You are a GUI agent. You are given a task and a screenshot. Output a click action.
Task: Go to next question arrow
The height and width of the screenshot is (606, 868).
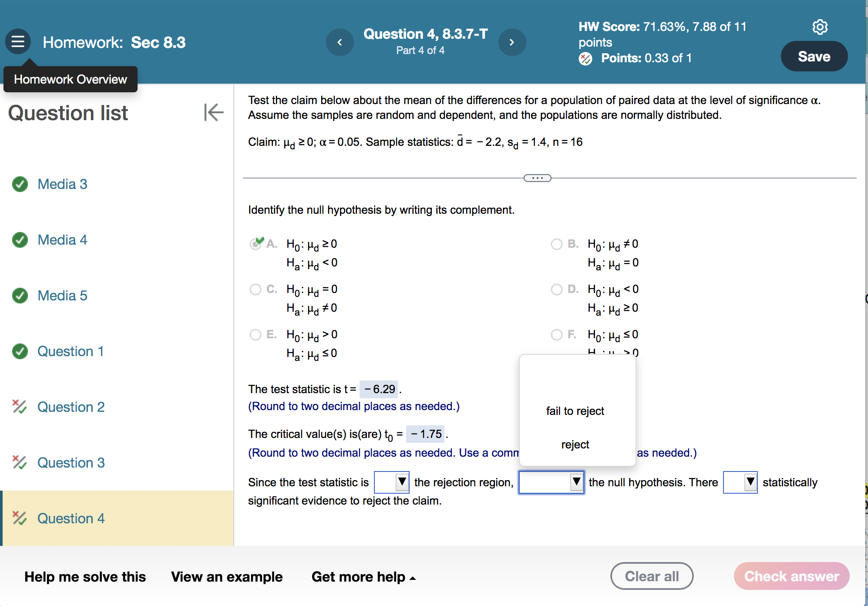(x=512, y=42)
